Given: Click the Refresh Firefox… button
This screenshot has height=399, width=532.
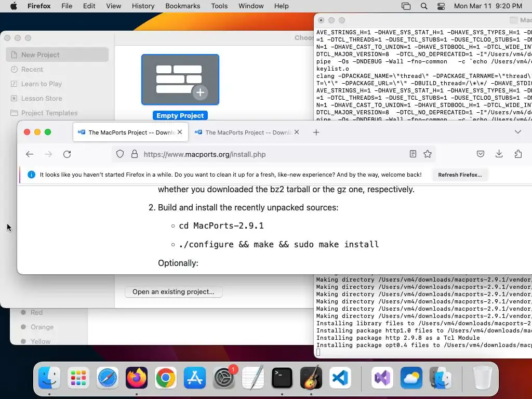Looking at the screenshot, I should (x=460, y=175).
